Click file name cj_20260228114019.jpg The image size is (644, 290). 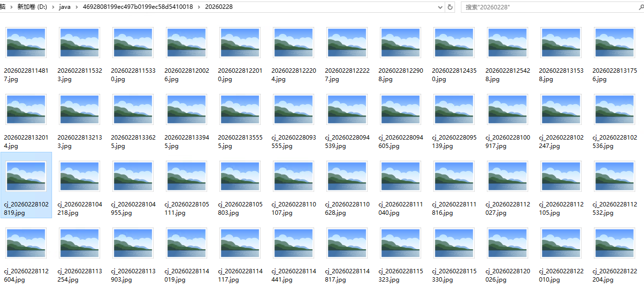coord(187,275)
